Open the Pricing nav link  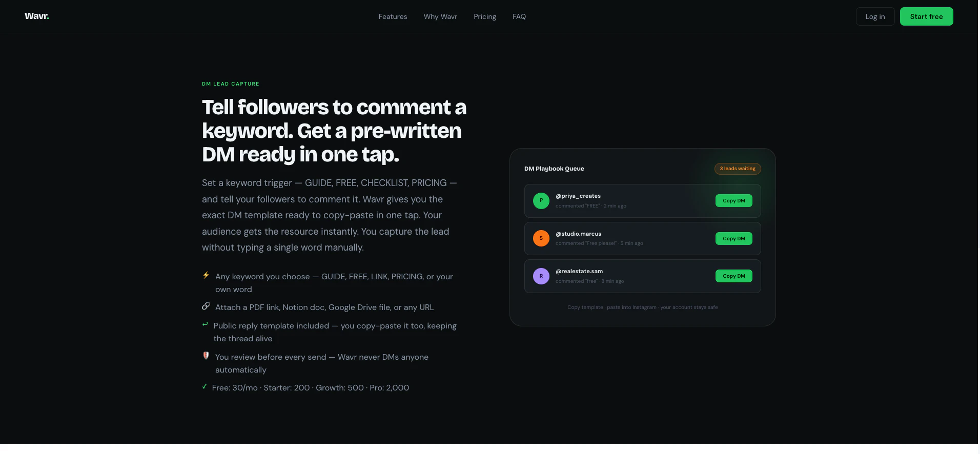tap(485, 16)
